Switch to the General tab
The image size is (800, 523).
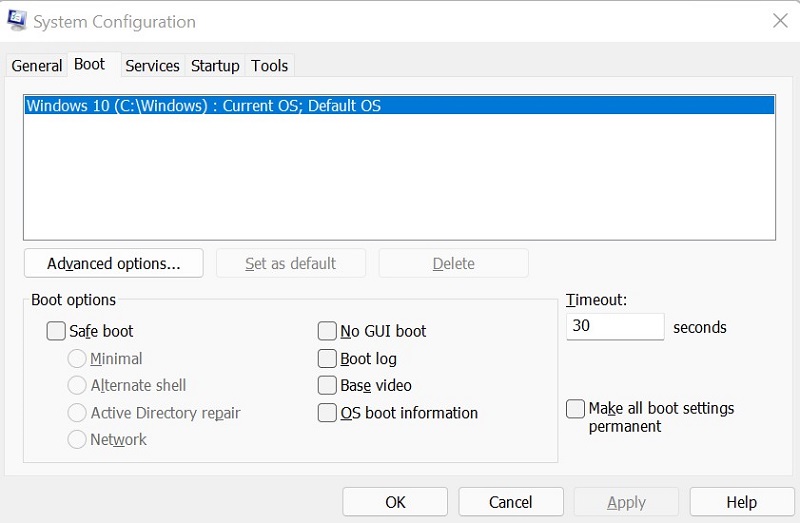coord(37,66)
